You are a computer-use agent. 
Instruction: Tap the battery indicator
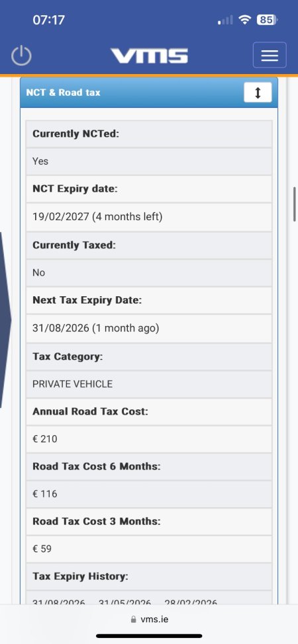point(267,20)
